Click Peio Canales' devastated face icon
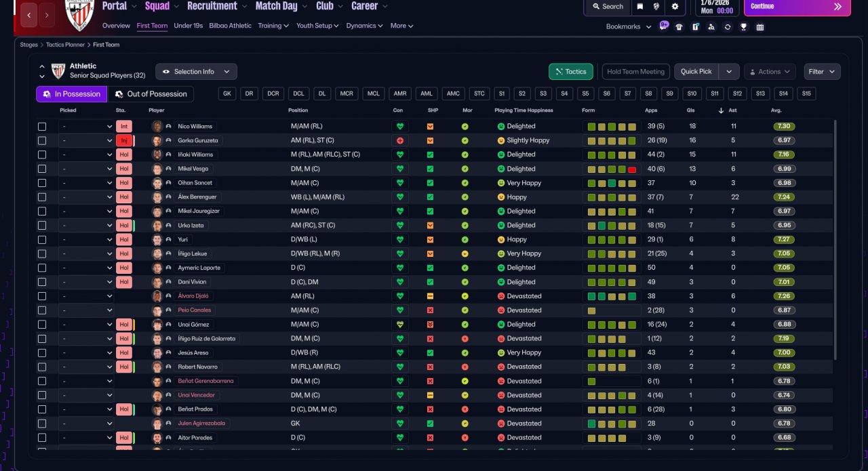Image resolution: width=868 pixels, height=471 pixels. click(501, 310)
